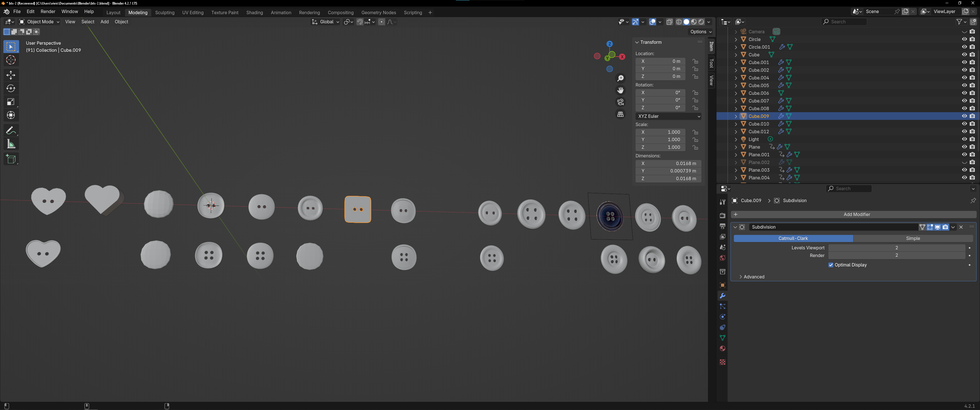Toggle eye visibility for Circle
Viewport: 980px width, 410px height.
(x=964, y=39)
